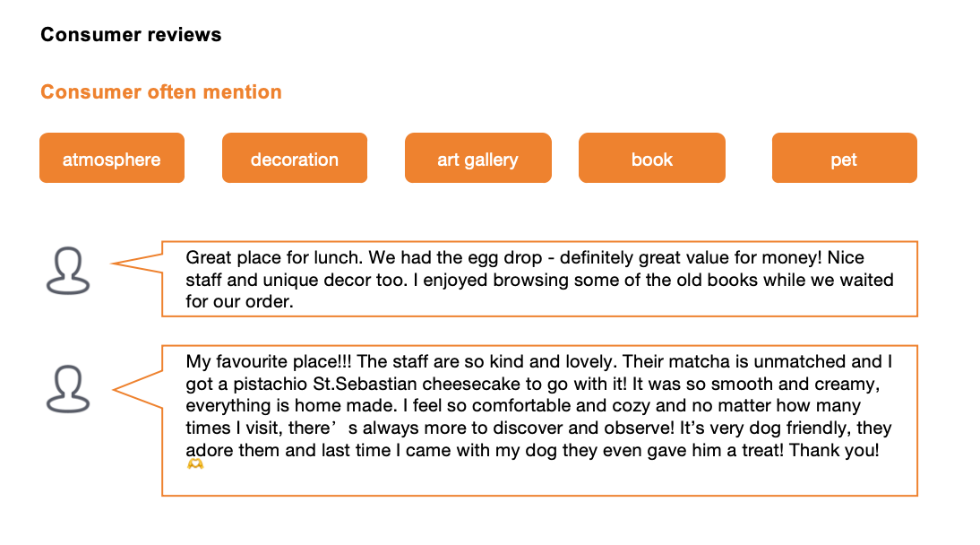Open the Great place for lunch review
Viewport: 980px width, 545px height.
coord(540,279)
